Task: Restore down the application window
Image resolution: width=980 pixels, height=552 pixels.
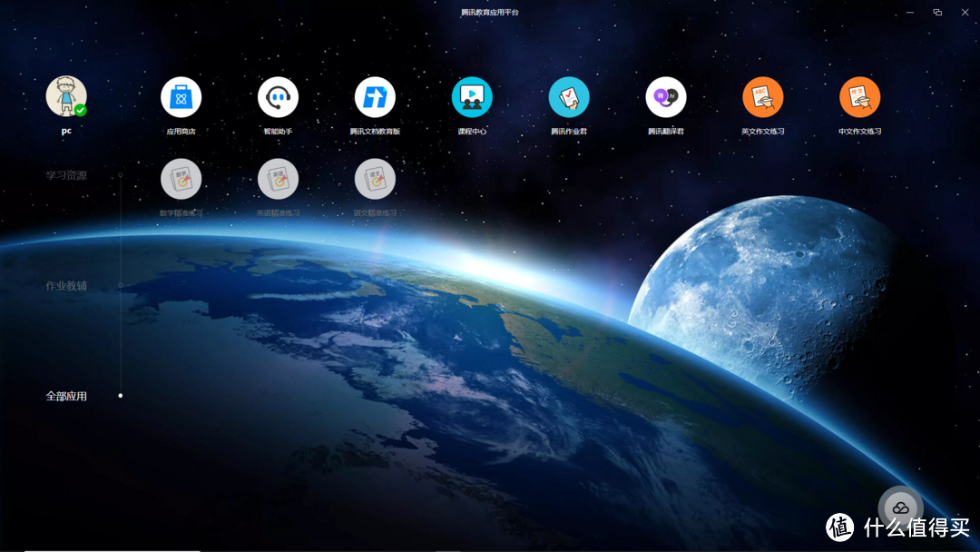Action: (x=937, y=12)
